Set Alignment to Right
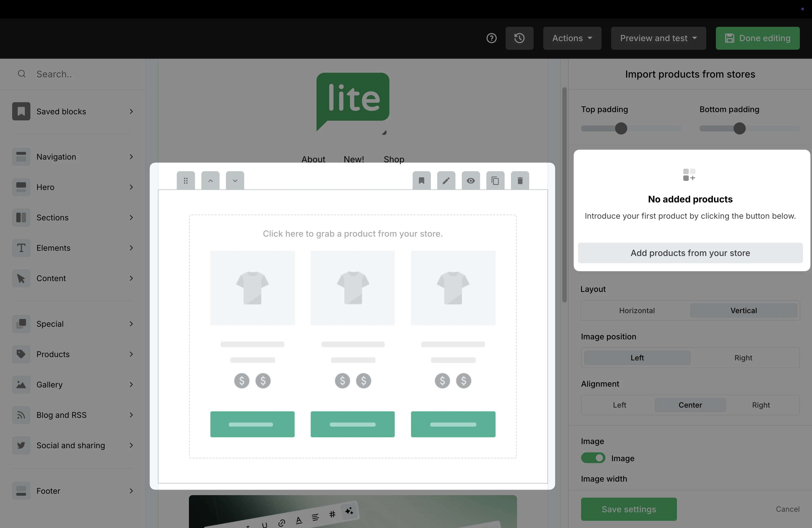The image size is (812, 528). 761,405
